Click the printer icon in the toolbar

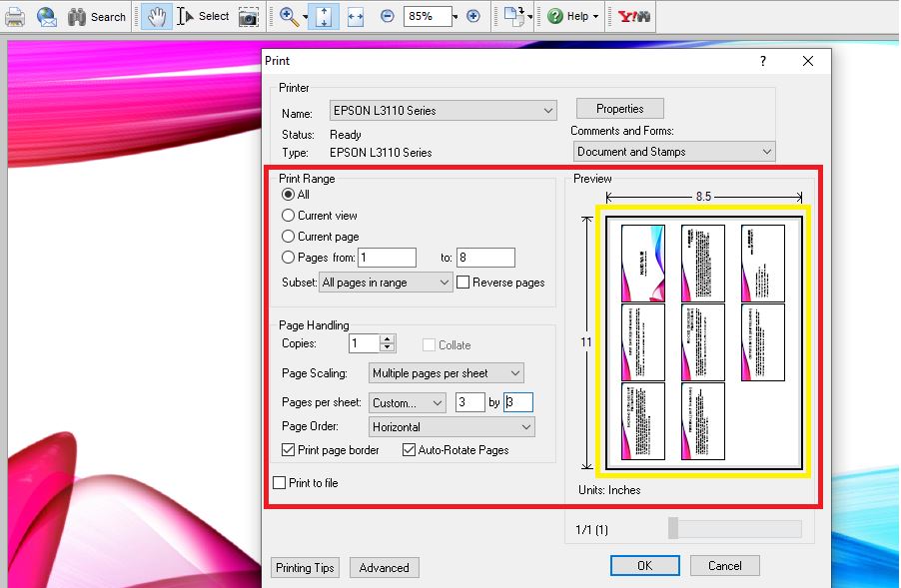[14, 17]
